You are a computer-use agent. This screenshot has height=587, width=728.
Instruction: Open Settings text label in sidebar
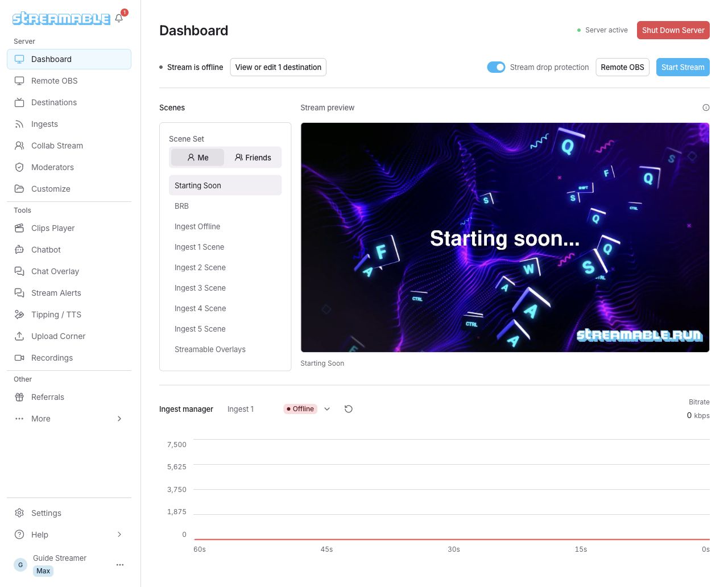point(46,513)
